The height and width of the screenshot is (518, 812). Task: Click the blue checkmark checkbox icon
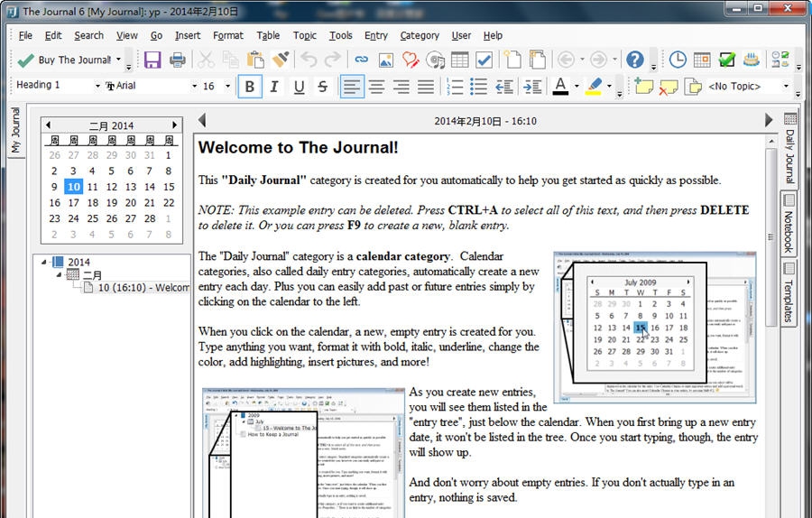coord(484,60)
